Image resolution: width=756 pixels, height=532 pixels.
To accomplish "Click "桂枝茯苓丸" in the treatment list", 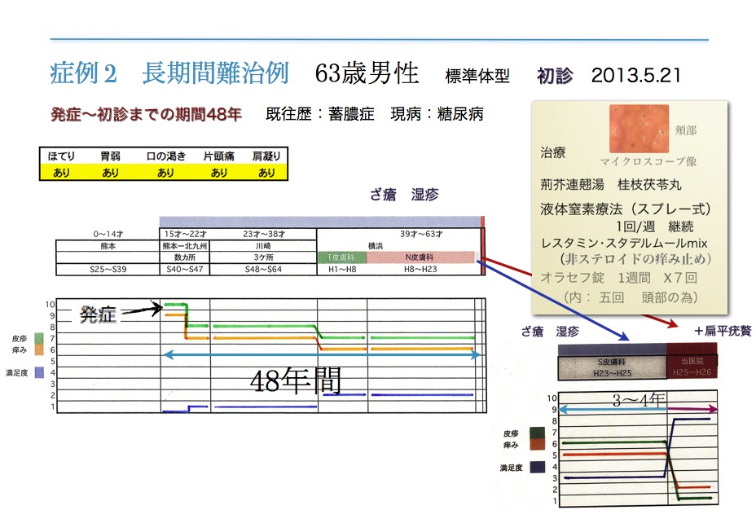I will (x=649, y=185).
